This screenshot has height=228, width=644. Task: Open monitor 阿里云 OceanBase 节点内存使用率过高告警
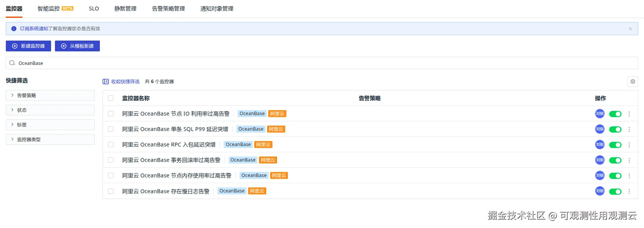pos(177,175)
